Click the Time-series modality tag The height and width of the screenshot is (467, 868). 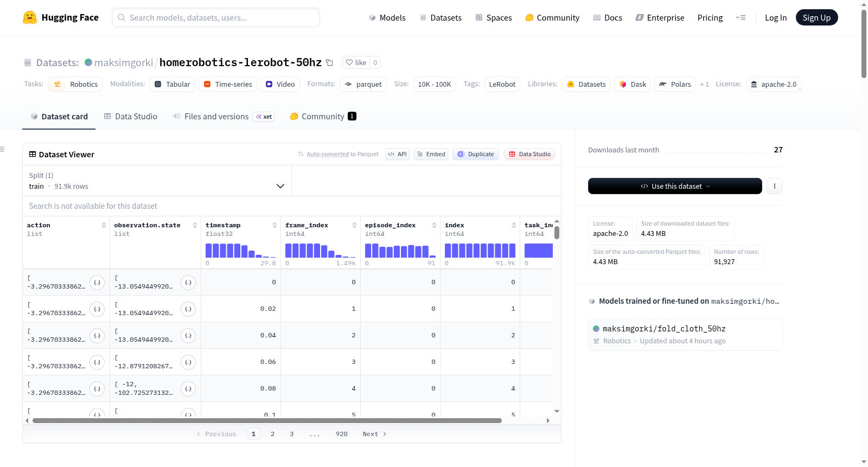(228, 84)
